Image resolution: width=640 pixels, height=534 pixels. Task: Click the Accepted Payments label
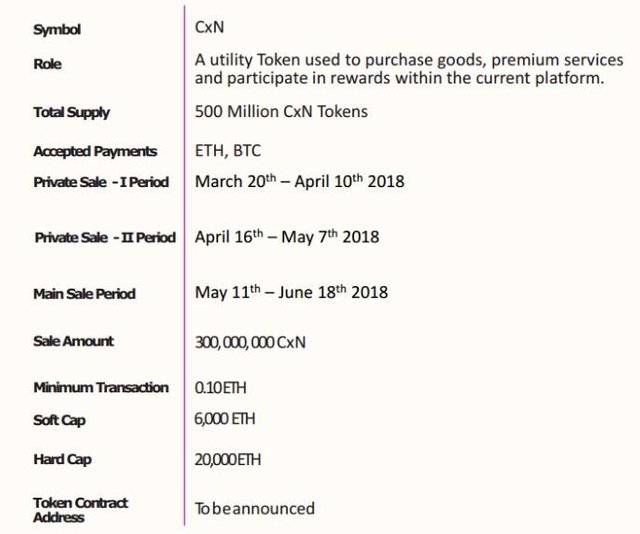95,152
